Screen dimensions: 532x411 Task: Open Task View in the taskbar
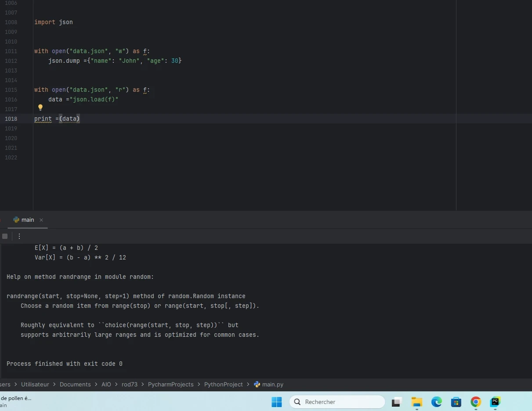point(397,402)
